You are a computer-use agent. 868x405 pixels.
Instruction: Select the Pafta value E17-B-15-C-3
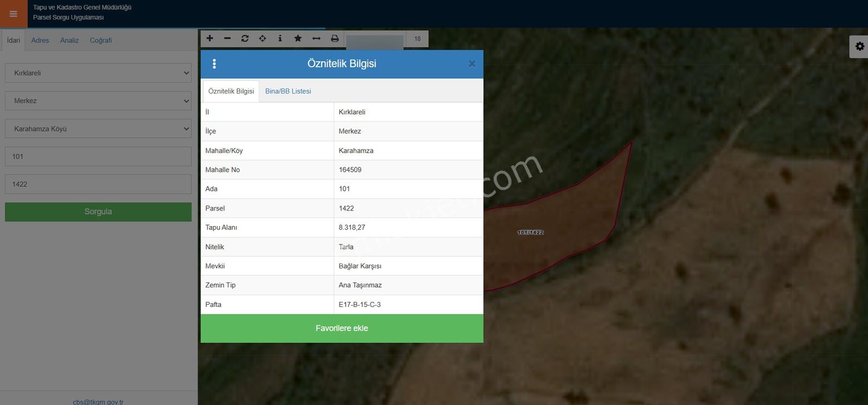tap(360, 305)
